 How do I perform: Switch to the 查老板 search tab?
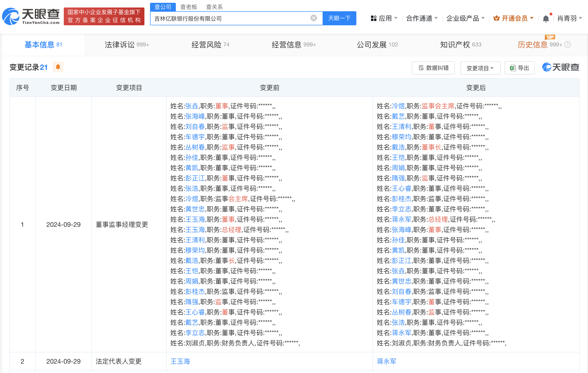pos(189,7)
